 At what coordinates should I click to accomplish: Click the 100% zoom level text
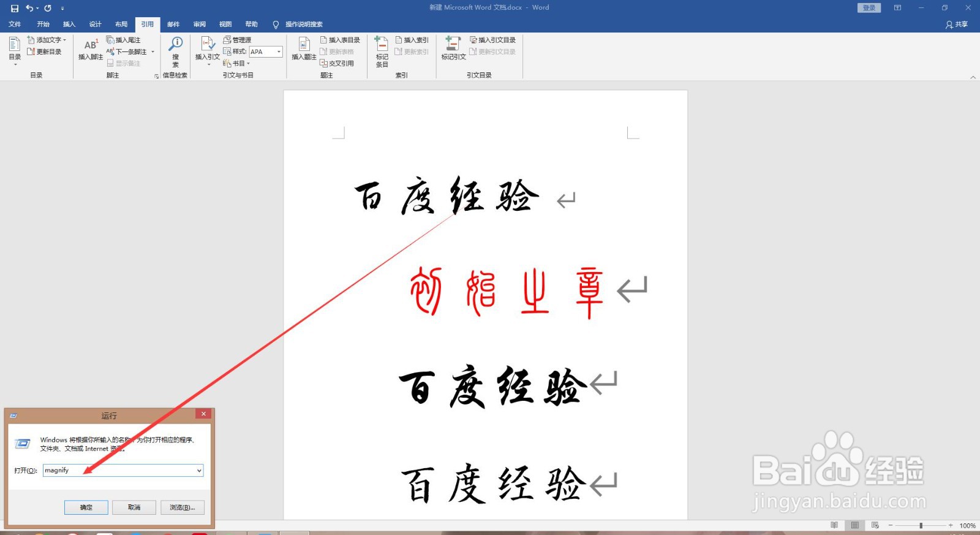[968, 526]
